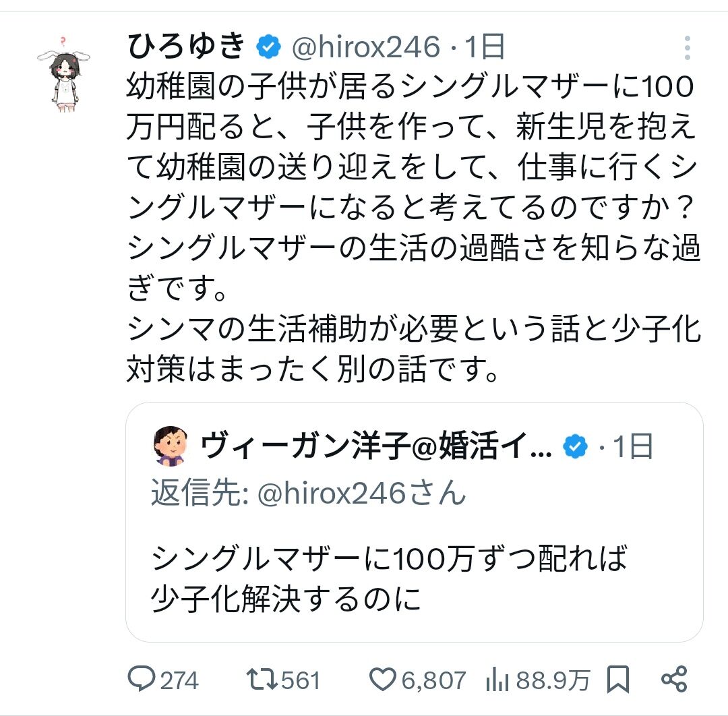This screenshot has width=728, height=716.
Task: Click verified badge in quoted tweet
Action: 575,446
